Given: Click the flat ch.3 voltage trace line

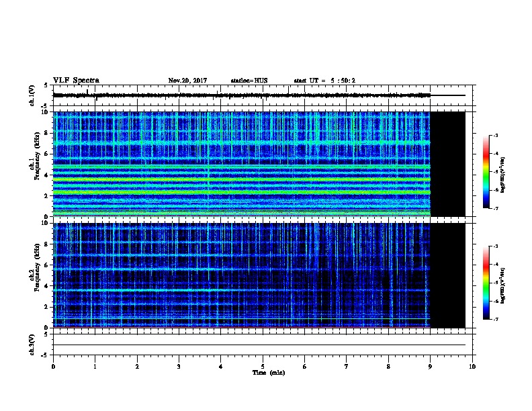Looking at the screenshot, I should pyautogui.click(x=259, y=345).
